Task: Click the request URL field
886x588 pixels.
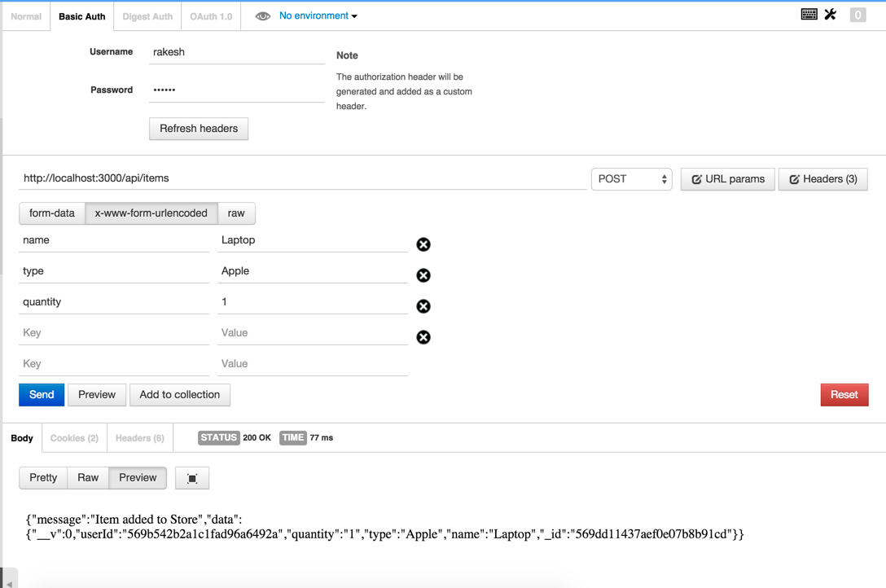Action: pyautogui.click(x=303, y=178)
